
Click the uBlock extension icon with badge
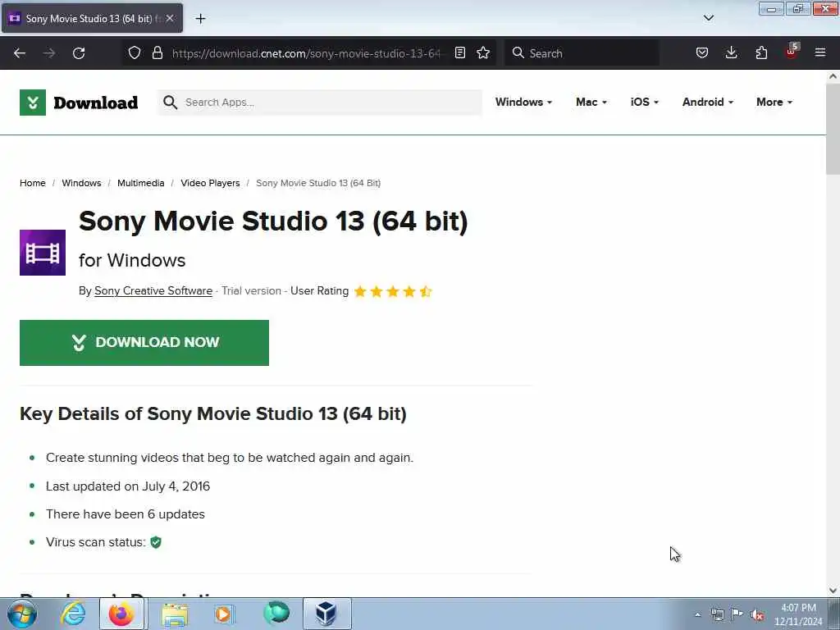pyautogui.click(x=792, y=52)
